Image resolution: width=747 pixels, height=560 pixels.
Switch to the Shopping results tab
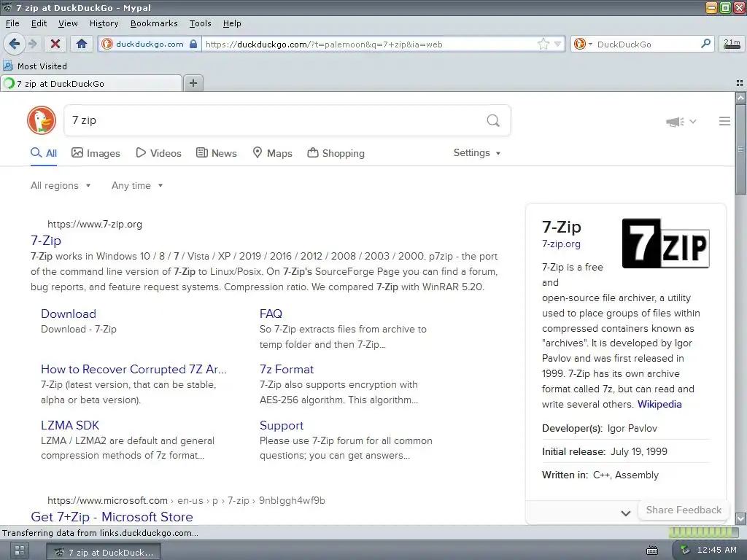click(336, 153)
